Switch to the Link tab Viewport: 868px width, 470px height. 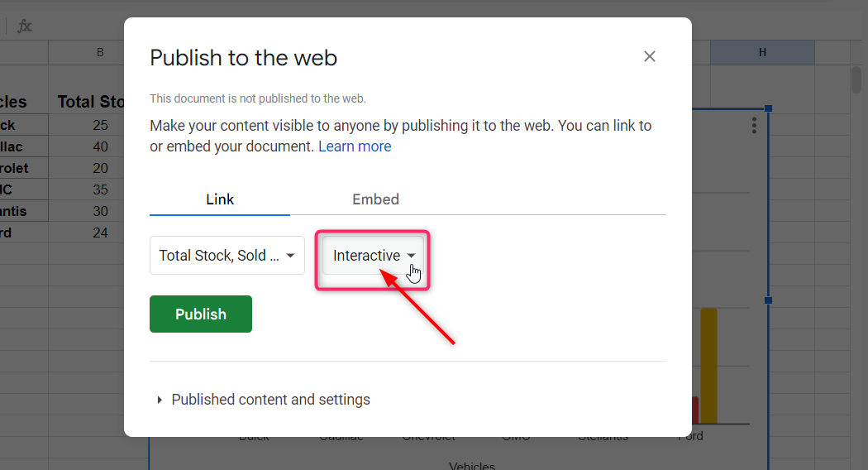click(x=220, y=199)
